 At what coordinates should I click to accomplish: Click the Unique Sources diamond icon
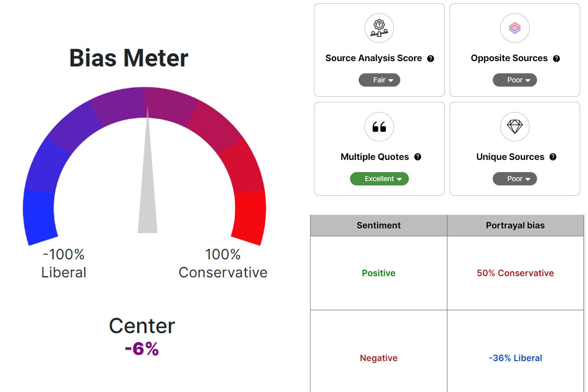pos(515,127)
